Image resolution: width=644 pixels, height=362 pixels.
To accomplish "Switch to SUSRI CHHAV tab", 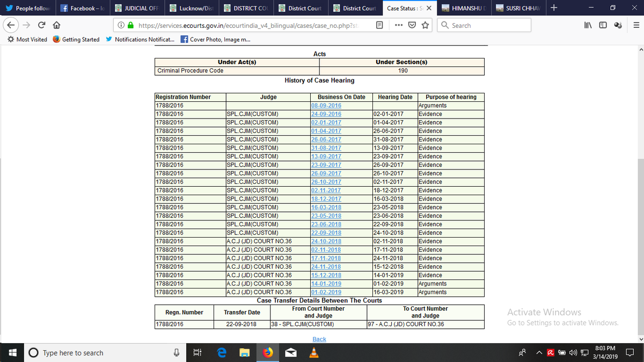I will [x=518, y=9].
